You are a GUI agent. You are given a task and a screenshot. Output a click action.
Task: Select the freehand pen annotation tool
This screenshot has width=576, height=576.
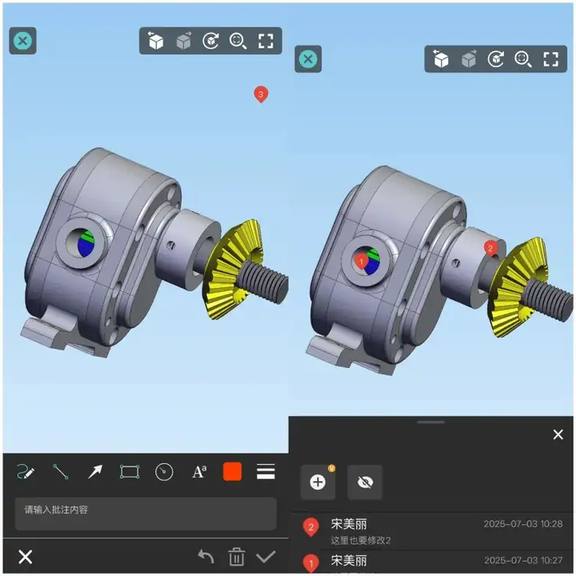[26, 472]
